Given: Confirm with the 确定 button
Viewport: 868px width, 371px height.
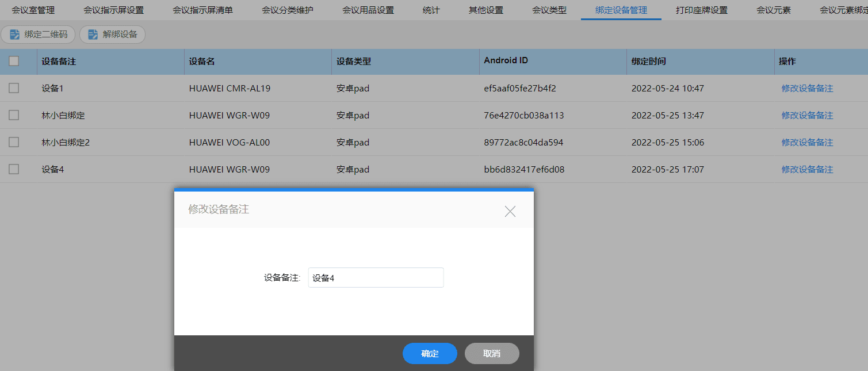Looking at the screenshot, I should (430, 354).
